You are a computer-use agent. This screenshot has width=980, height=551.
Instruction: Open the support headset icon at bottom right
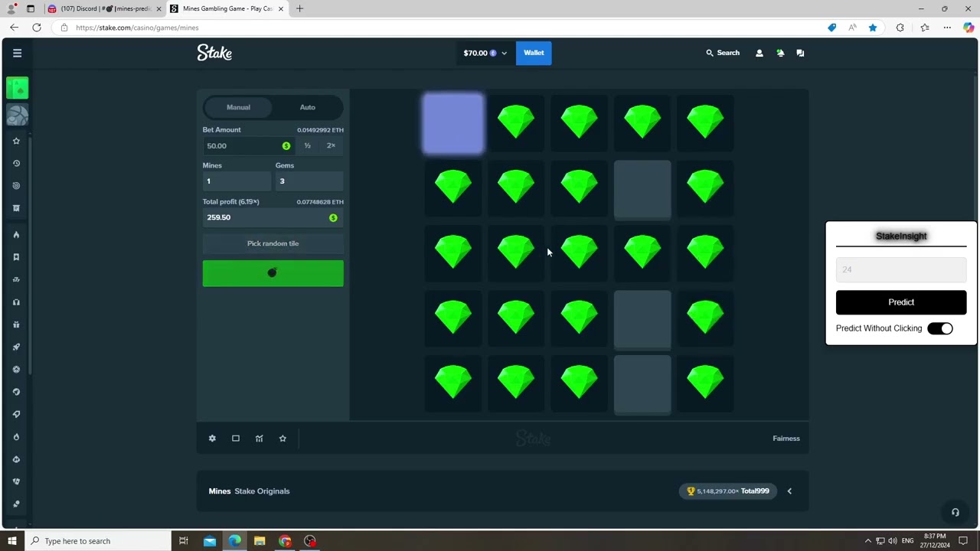click(955, 512)
